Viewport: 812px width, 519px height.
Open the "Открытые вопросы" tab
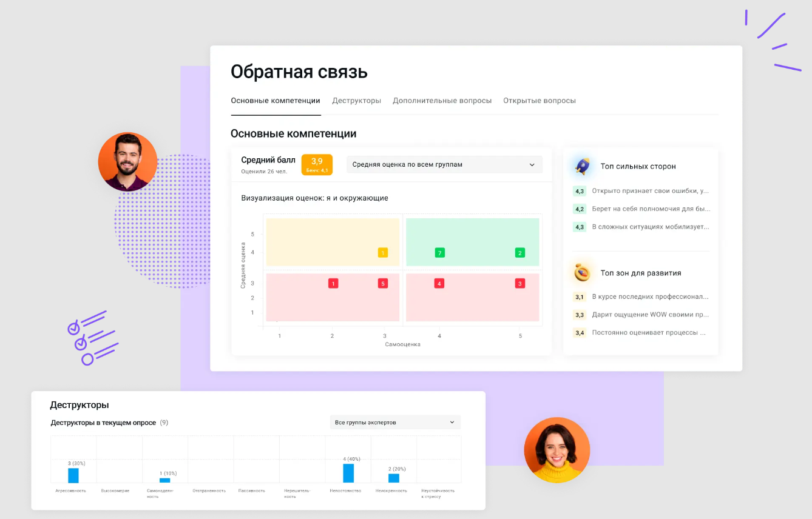(539, 101)
